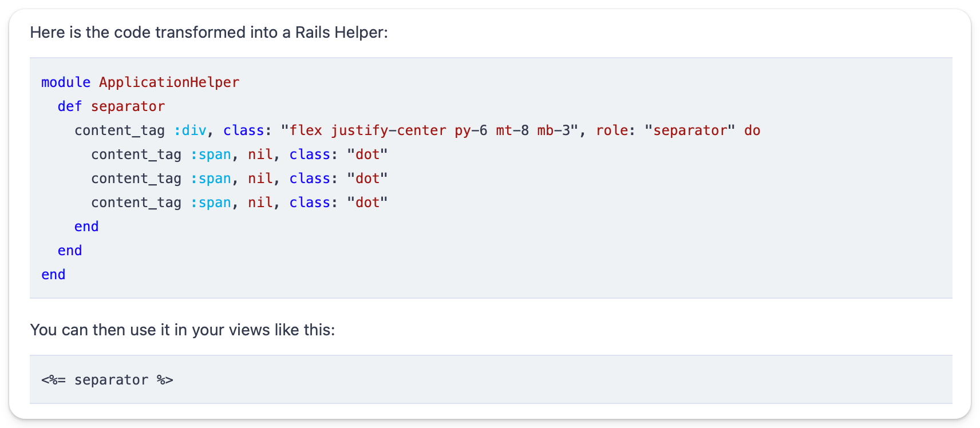Image resolution: width=980 pixels, height=428 pixels.
Task: Click the ':div' symbol in content_tag
Action: click(190, 130)
